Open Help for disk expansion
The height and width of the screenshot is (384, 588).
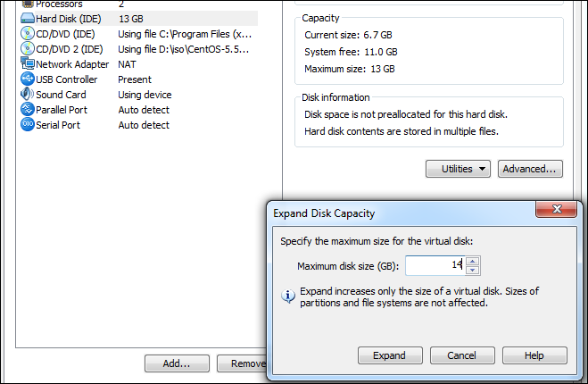pos(534,355)
